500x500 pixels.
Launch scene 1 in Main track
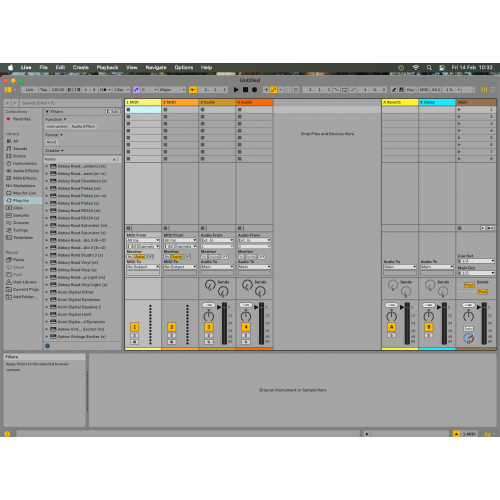coord(459,109)
